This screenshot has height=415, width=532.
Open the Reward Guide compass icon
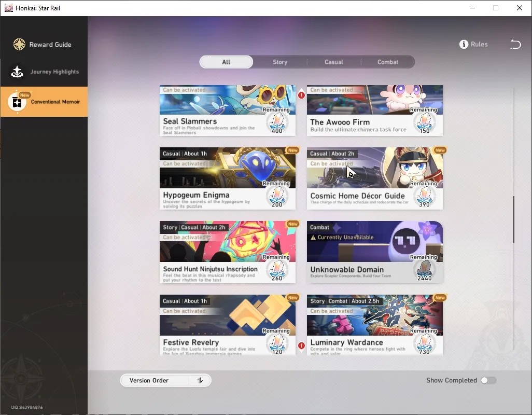click(19, 45)
